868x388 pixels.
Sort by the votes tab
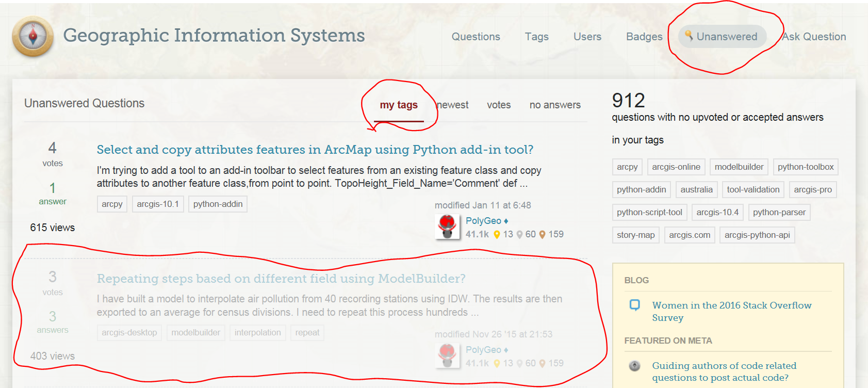pyautogui.click(x=499, y=105)
